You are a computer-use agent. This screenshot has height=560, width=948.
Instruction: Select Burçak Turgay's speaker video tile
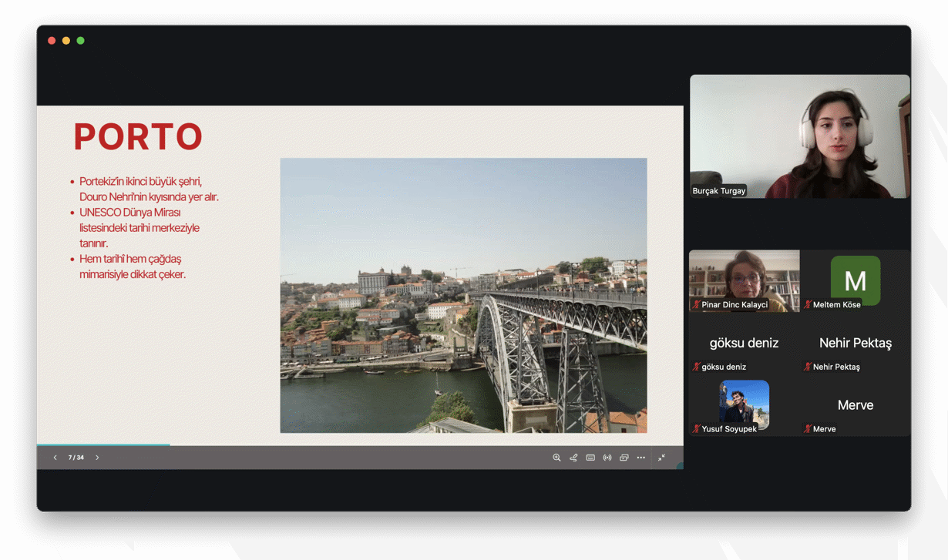[799, 136]
